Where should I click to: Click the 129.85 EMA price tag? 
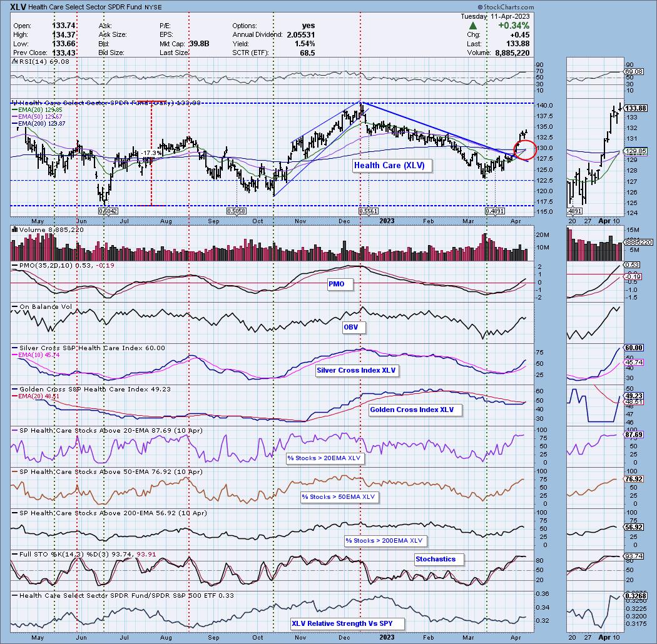636,151
